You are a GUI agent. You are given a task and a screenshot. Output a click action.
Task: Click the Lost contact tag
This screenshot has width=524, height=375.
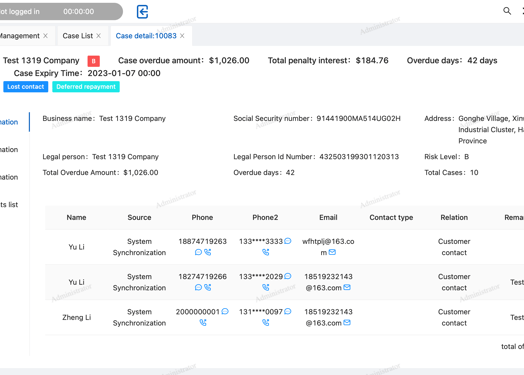[26, 87]
